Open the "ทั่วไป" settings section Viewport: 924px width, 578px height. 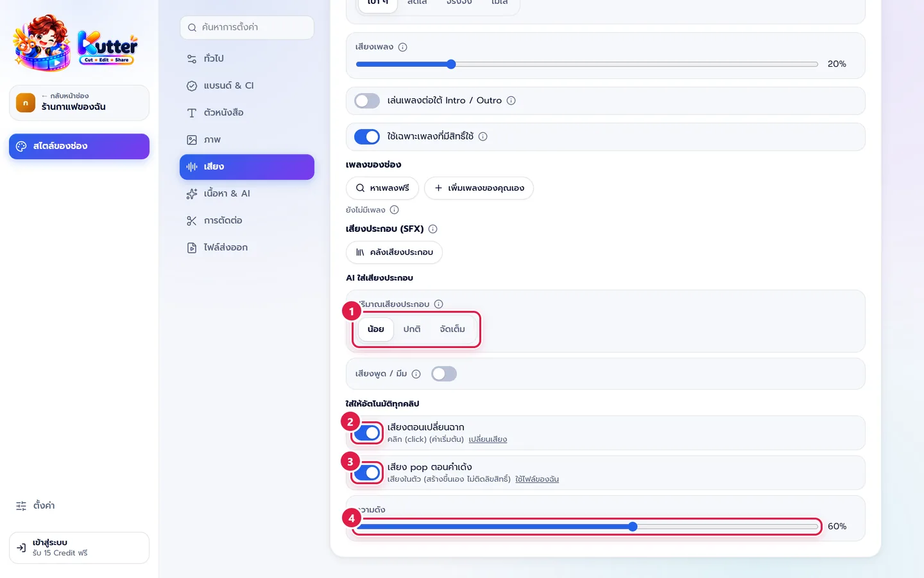247,58
